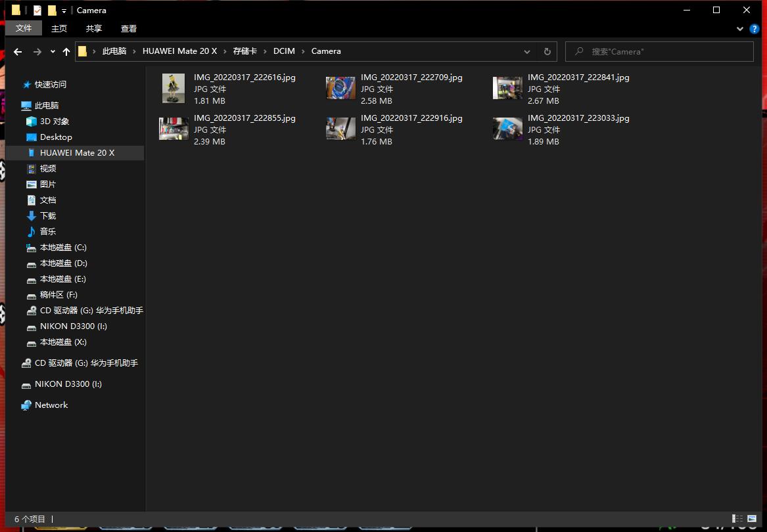Click new folder icon in quick access toolbar
Viewport: 767px width, 532px height.
(x=52, y=11)
